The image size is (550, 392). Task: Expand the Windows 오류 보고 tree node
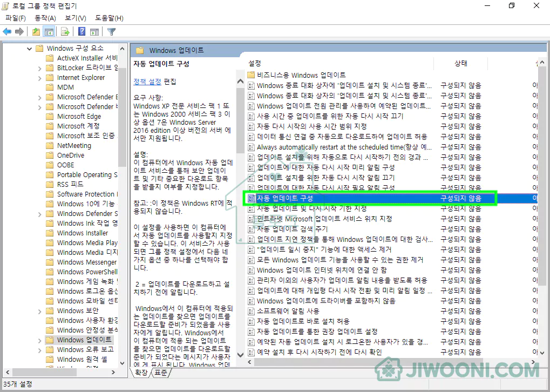(x=39, y=350)
